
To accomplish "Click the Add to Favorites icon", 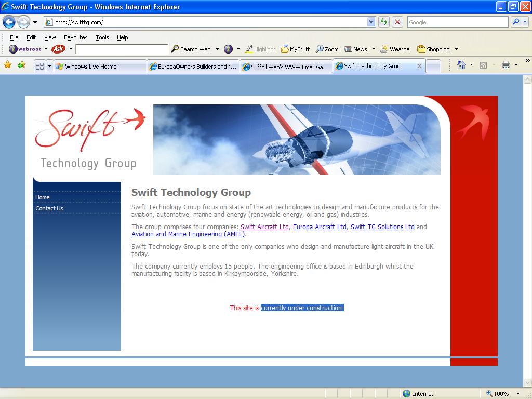I will [21, 65].
